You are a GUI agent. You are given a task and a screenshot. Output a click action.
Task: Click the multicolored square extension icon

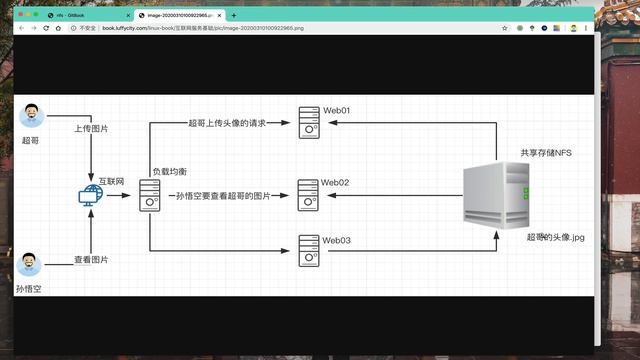557,28
